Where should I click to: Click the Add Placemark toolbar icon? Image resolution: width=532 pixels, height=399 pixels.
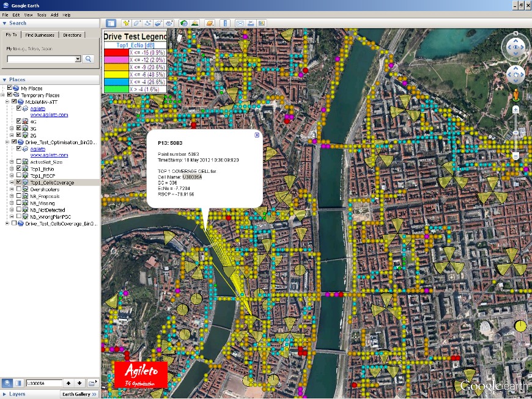[x=126, y=23]
